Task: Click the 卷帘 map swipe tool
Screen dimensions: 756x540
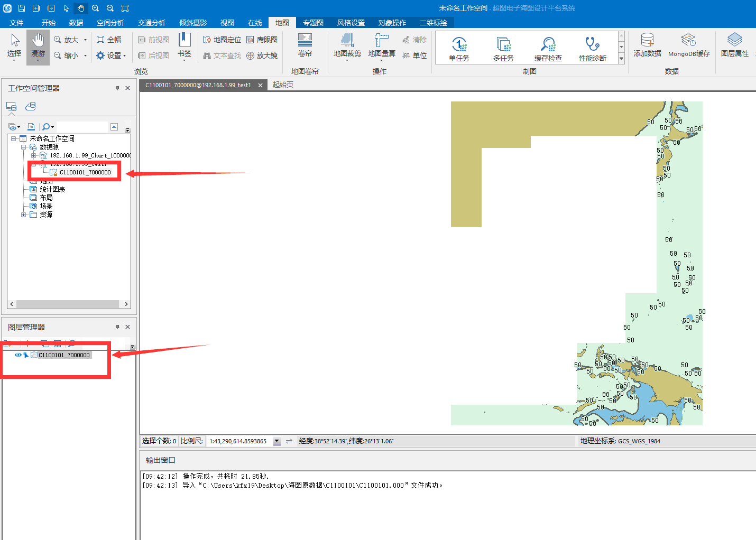Action: (305, 45)
